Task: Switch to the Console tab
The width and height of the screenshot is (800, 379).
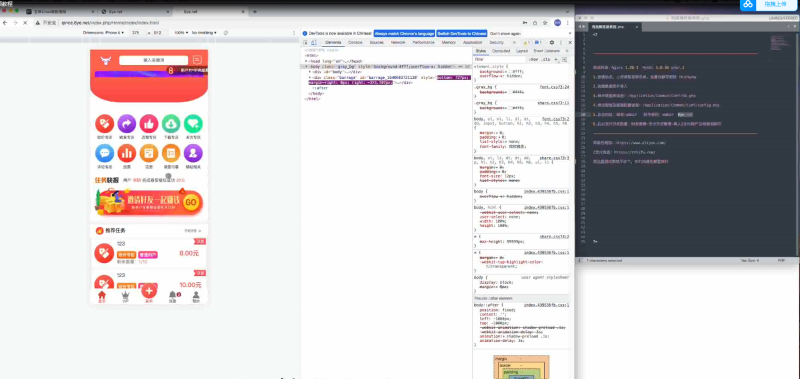Action: tap(355, 42)
